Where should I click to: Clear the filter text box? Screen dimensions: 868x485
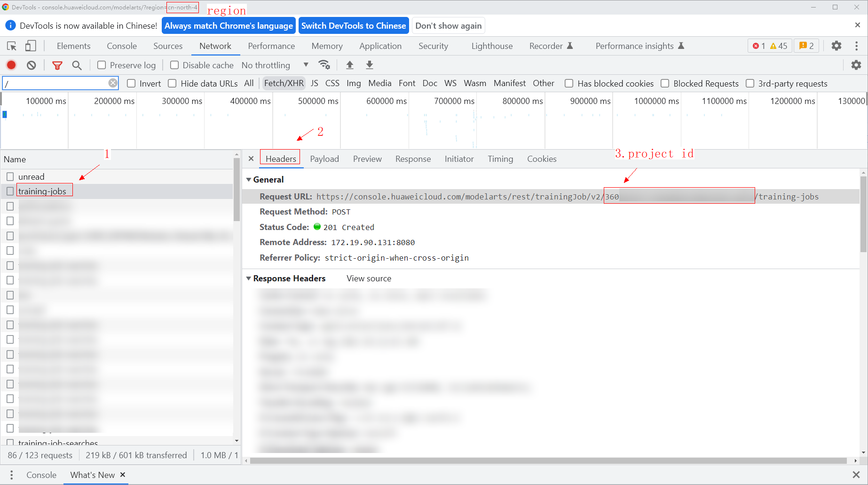[x=113, y=83]
